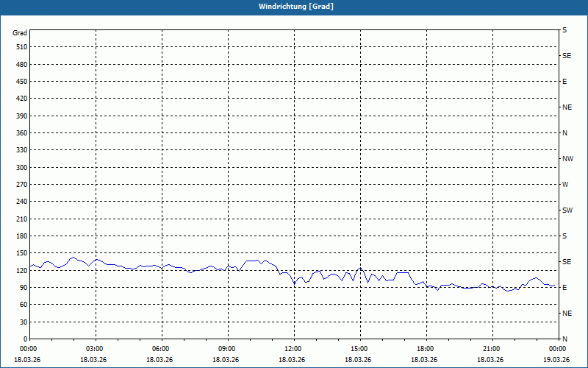This screenshot has width=588, height=368.
Task: Select the SE compass label level with 480
Action: click(x=567, y=56)
